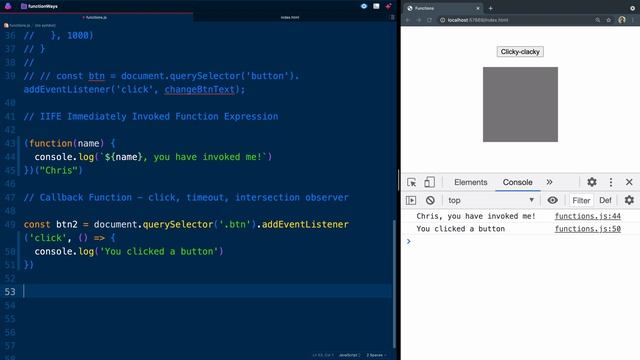Click the Nova app logo icon
This screenshot has height=360, width=640.
(x=8, y=6)
